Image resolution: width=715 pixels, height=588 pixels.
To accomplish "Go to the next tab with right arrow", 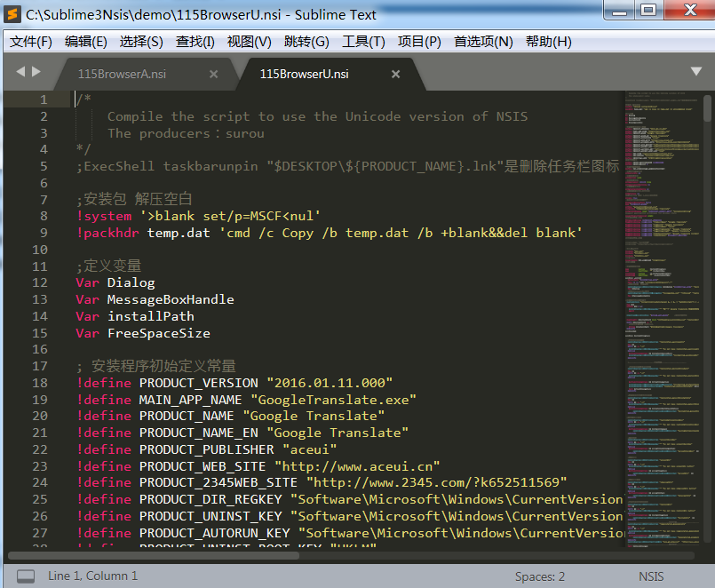I will click(36, 72).
